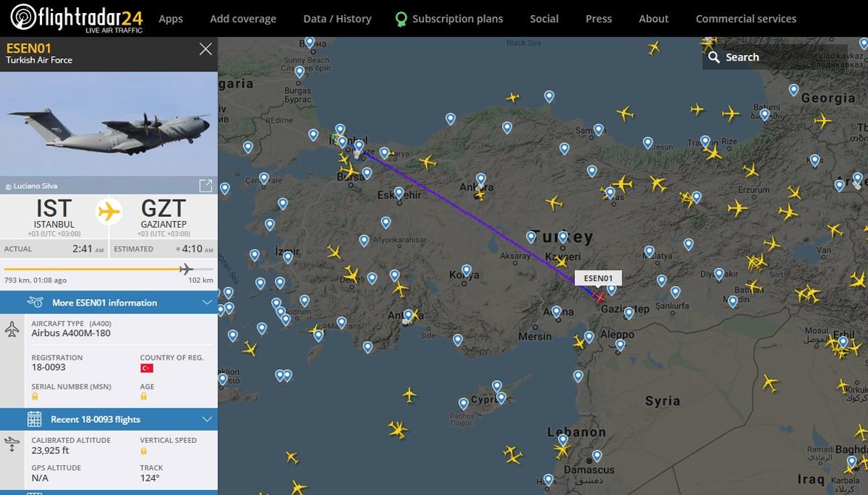The image size is (868, 495).
Task: Click the flight progress bar plane marker
Action: pyautogui.click(x=186, y=270)
